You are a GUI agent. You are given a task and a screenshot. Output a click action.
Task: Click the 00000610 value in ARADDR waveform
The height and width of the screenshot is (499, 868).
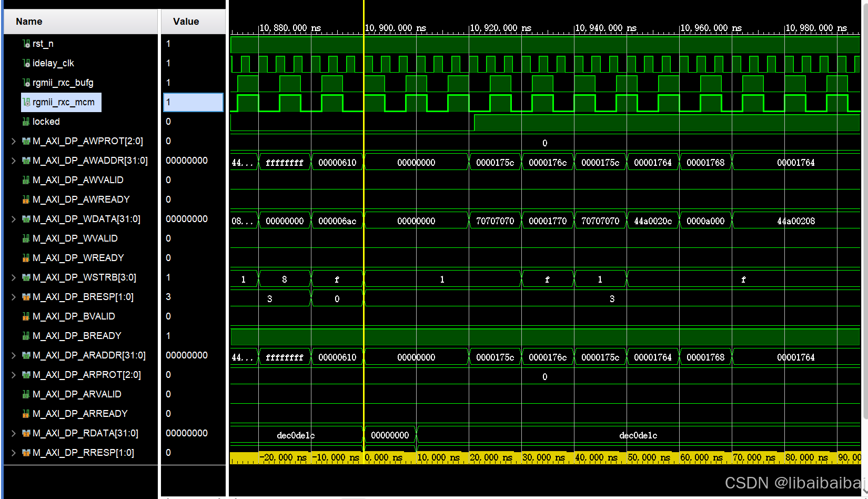click(x=337, y=357)
